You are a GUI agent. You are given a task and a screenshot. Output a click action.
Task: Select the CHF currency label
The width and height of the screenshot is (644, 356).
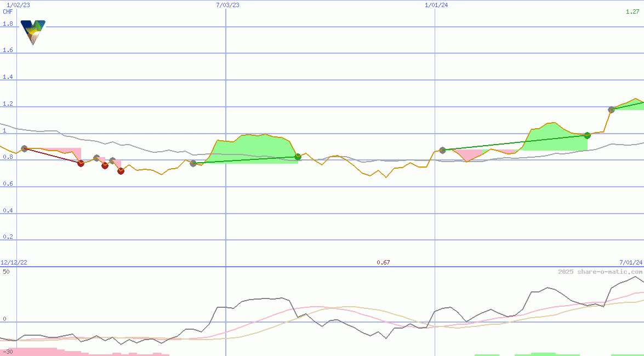pyautogui.click(x=7, y=11)
